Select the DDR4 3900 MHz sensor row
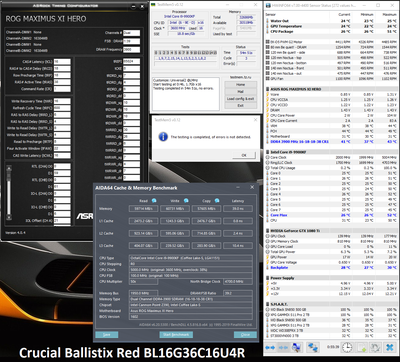This screenshot has width=400, height=362. point(332,142)
